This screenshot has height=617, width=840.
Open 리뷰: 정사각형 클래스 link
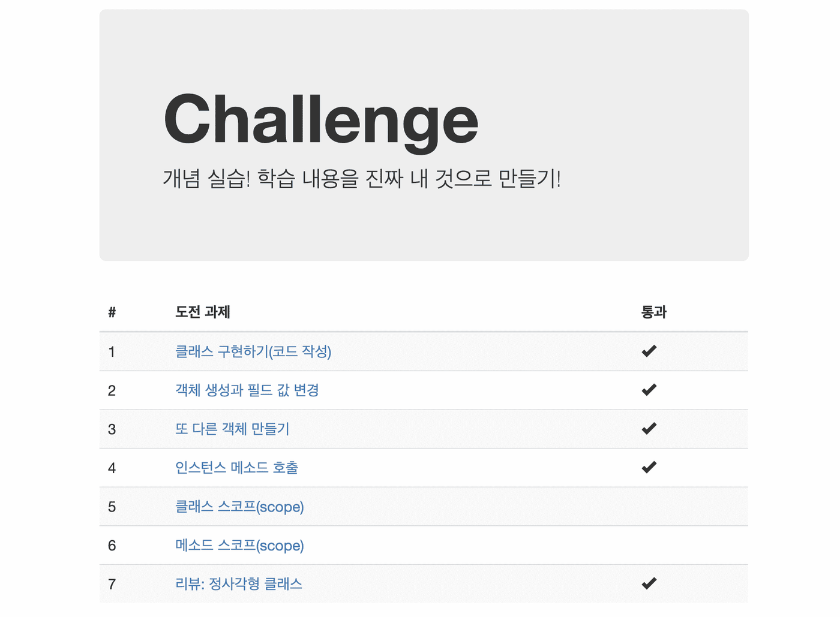tap(238, 584)
